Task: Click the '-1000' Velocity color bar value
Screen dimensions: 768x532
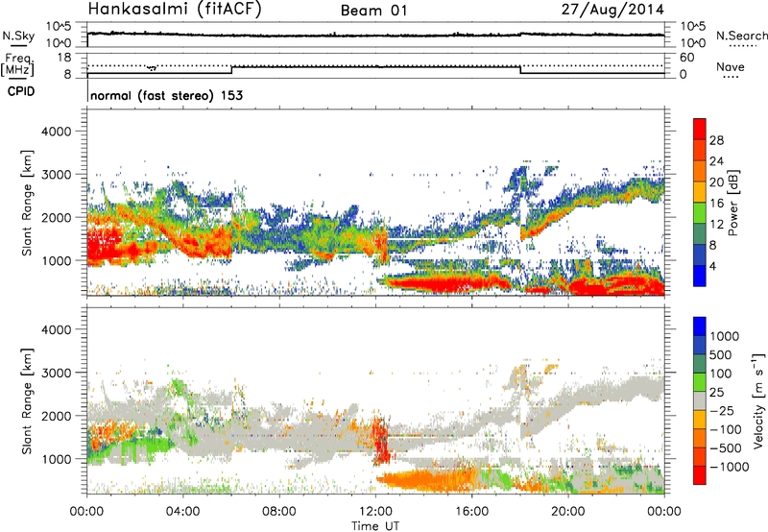Action: (729, 467)
